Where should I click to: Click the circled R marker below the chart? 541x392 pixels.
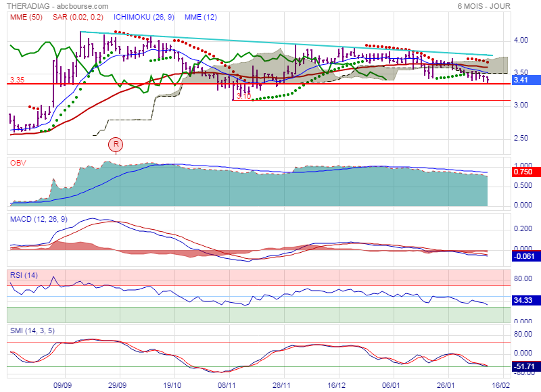116,144
